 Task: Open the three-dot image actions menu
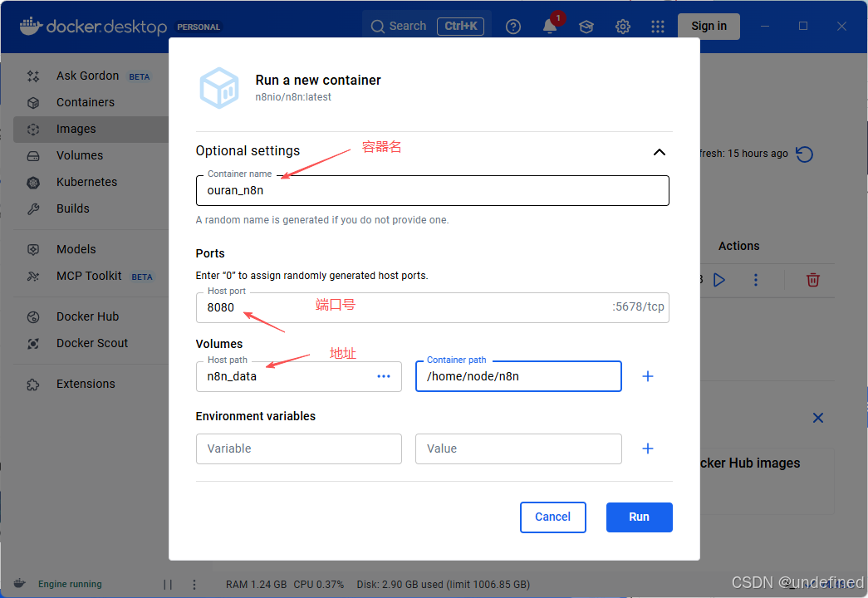(756, 280)
